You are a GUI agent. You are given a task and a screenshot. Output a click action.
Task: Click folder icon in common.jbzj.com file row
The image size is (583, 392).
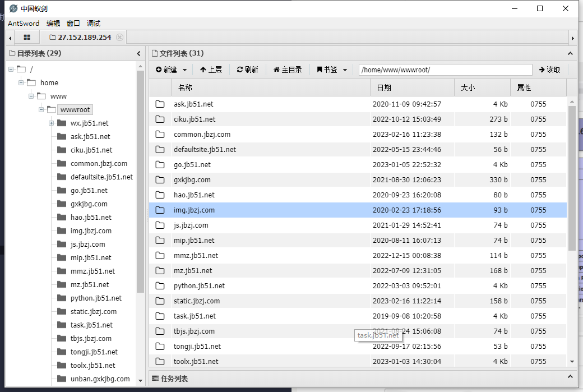tap(160, 134)
